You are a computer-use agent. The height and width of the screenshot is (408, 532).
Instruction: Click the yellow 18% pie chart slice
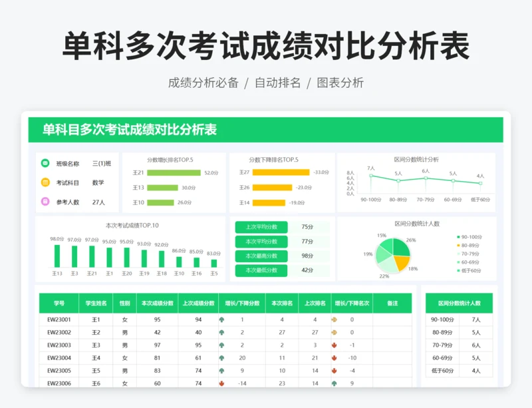pos(402,263)
